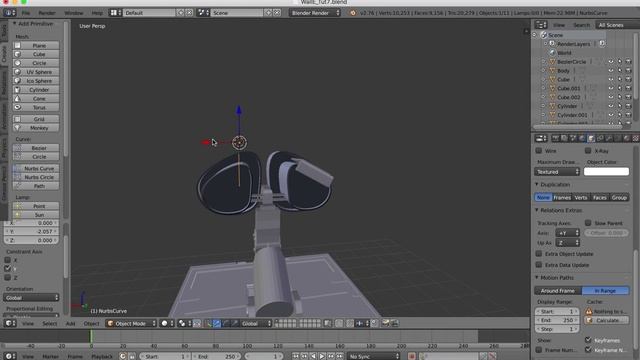
Task: Toggle Body visibility eye in outliner
Action: (611, 71)
